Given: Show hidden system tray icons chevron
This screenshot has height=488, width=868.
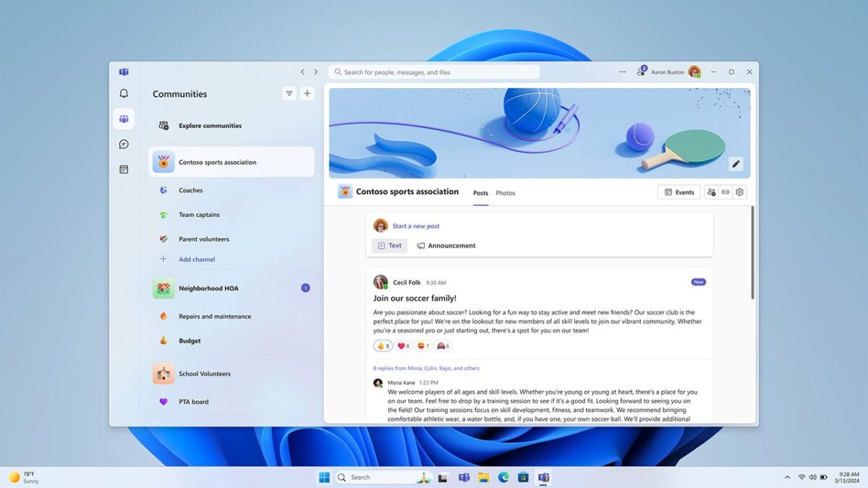Looking at the screenshot, I should click(x=787, y=477).
